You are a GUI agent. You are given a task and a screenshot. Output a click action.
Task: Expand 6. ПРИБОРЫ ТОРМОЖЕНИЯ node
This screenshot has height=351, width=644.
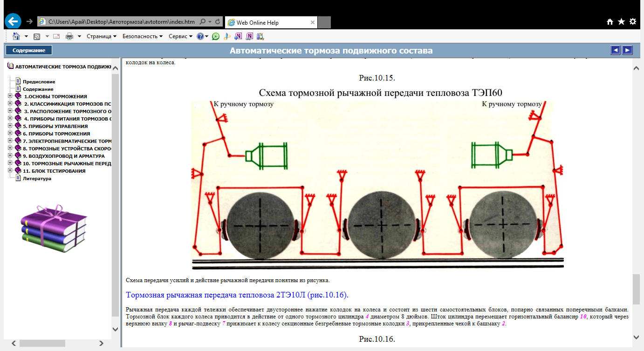point(10,134)
